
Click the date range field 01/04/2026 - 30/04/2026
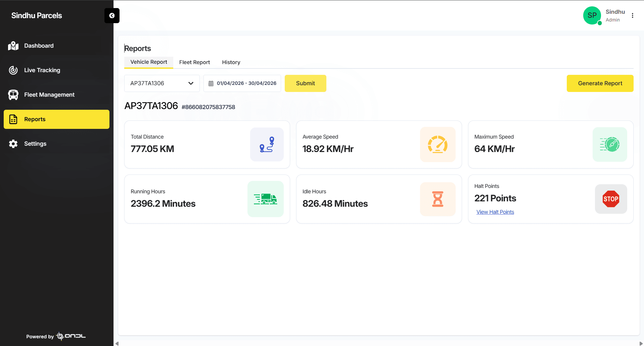(242, 83)
